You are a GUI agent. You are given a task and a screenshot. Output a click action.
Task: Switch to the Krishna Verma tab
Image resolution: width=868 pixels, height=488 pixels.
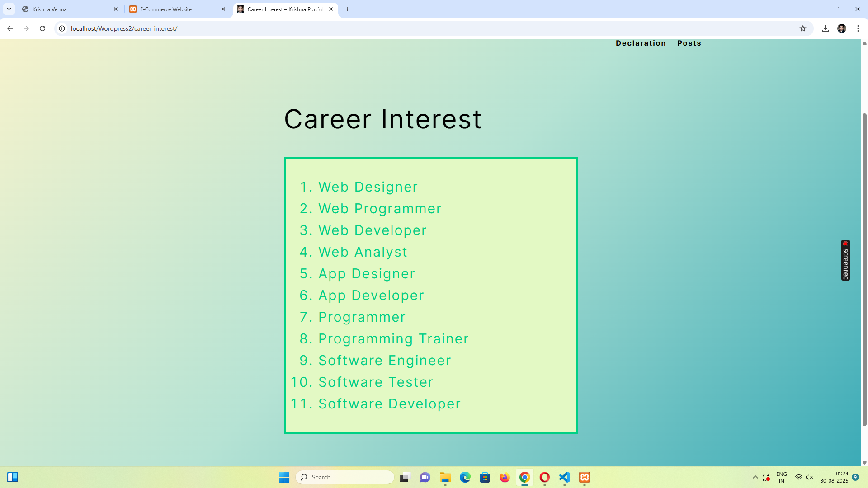point(70,9)
